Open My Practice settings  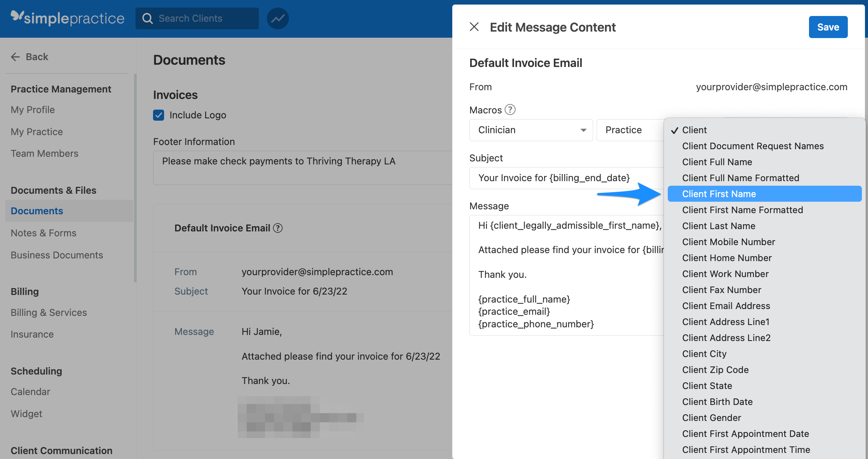tap(37, 132)
